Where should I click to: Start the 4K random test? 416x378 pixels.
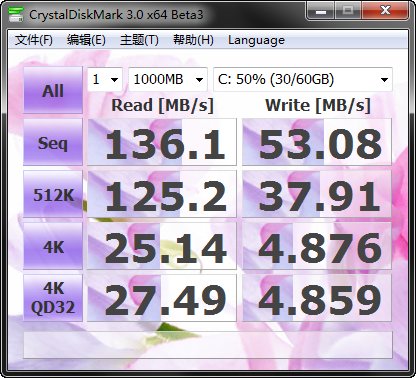pos(53,246)
